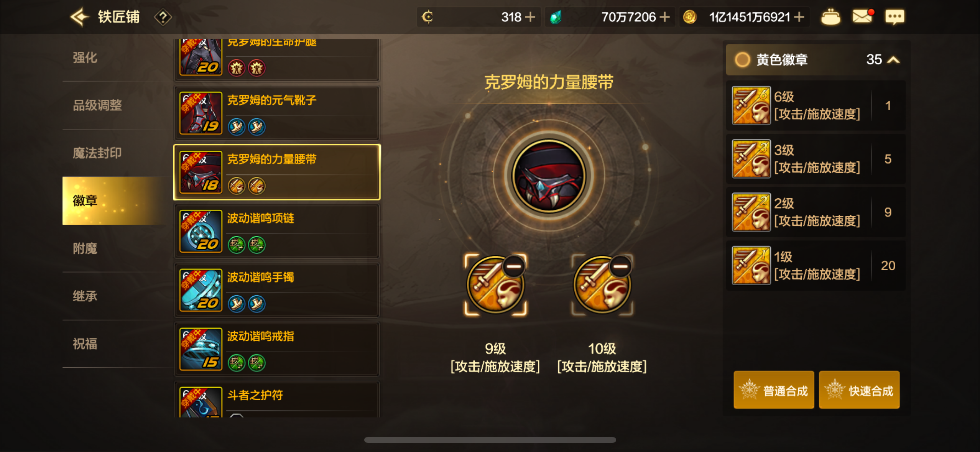The image size is (980, 452).
Task: Add fatigue points with plus next to 318
Action: point(530,17)
